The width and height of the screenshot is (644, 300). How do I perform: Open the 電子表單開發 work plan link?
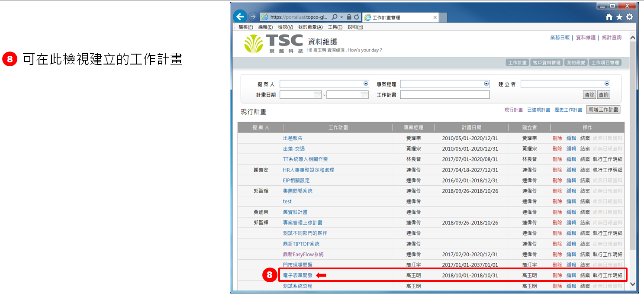click(297, 275)
